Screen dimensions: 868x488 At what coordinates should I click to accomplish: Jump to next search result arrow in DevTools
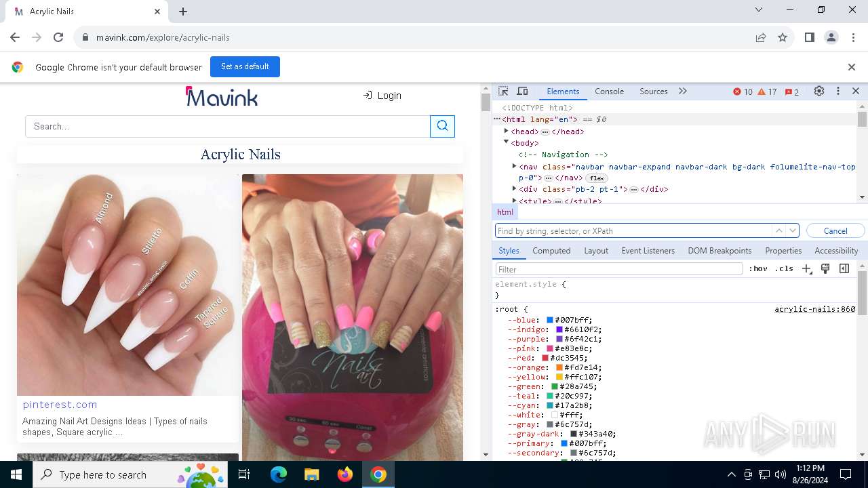[793, 231]
